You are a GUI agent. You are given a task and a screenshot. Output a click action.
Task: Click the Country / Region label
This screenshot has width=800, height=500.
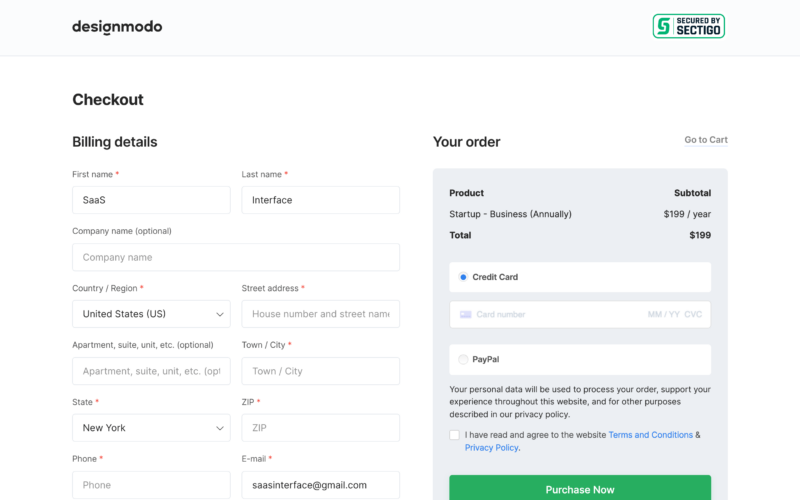point(105,288)
